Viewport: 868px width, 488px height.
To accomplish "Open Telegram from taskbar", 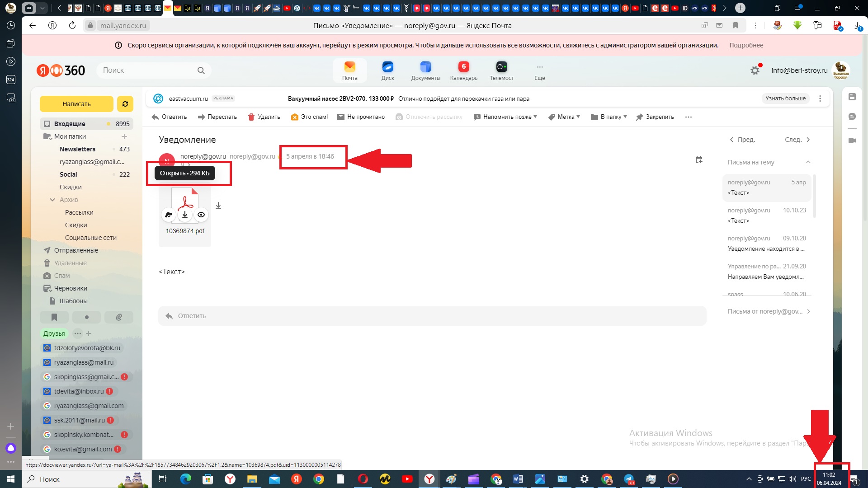I will [629, 479].
